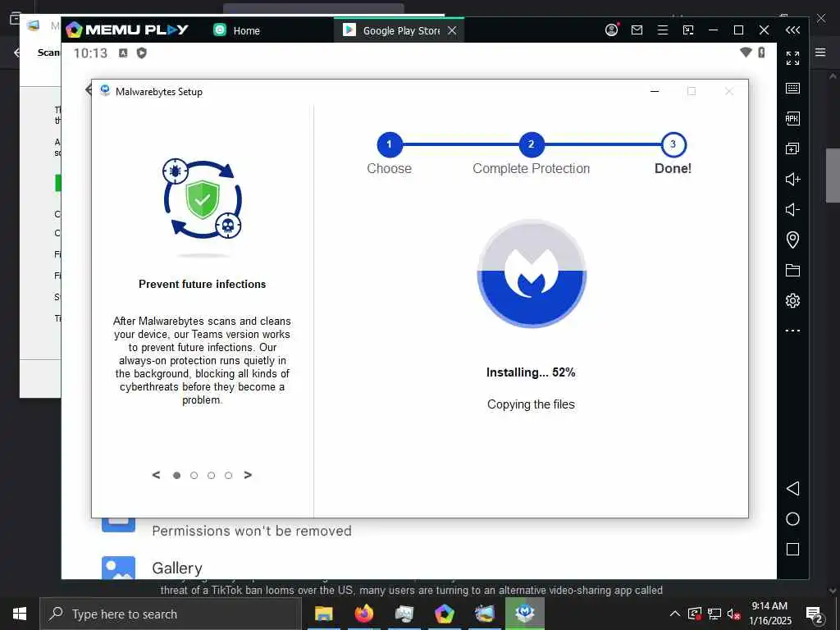The image size is (840, 630).
Task: Click 'Permissions won't be removed' text
Action: click(252, 531)
